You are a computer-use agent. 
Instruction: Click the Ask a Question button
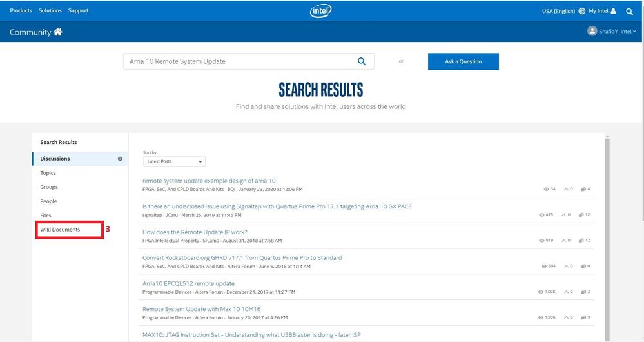[x=463, y=62]
